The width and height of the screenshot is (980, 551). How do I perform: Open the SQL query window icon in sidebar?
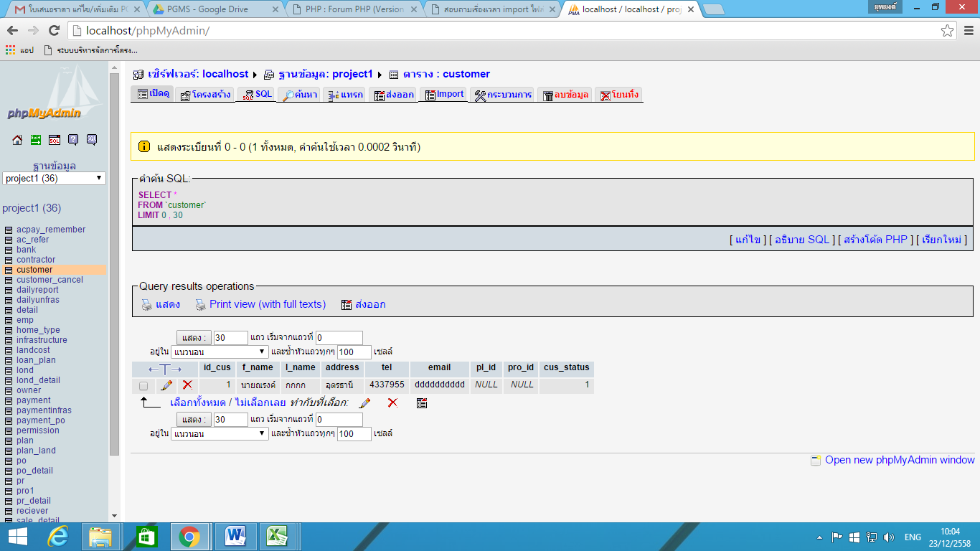[55, 140]
